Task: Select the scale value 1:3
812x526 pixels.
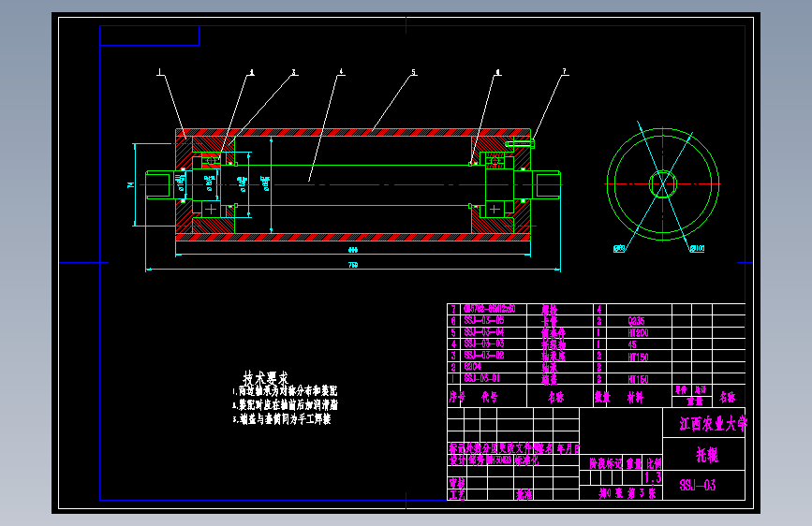Action: [653, 477]
